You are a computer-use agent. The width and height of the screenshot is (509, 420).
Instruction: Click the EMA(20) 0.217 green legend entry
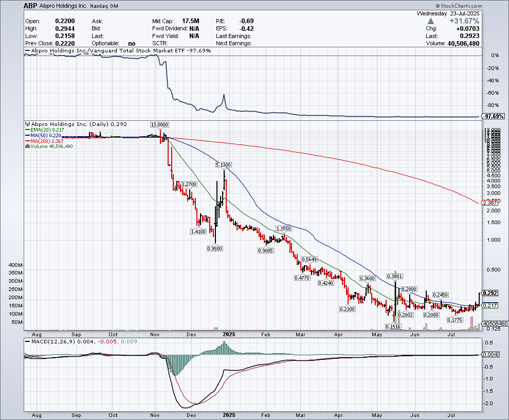tap(44, 130)
